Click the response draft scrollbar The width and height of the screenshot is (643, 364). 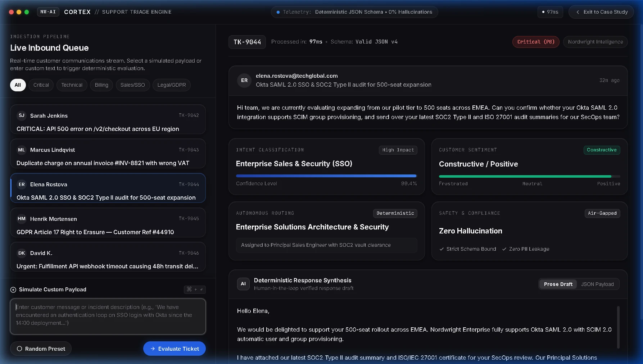pos(618,327)
